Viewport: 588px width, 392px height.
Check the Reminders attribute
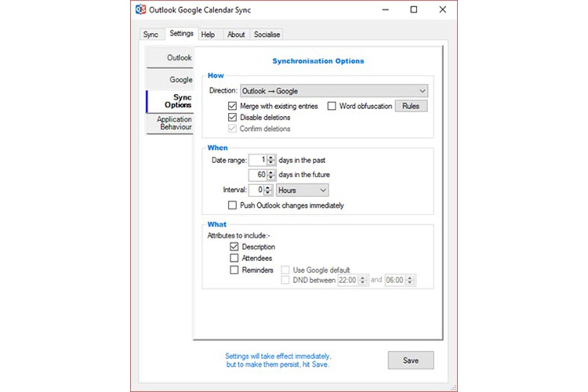(234, 270)
